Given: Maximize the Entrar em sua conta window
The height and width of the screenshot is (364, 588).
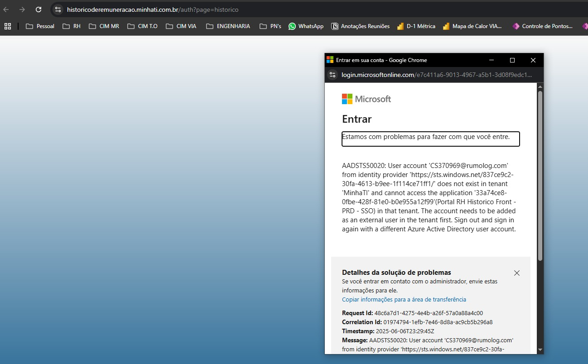Looking at the screenshot, I should point(512,60).
